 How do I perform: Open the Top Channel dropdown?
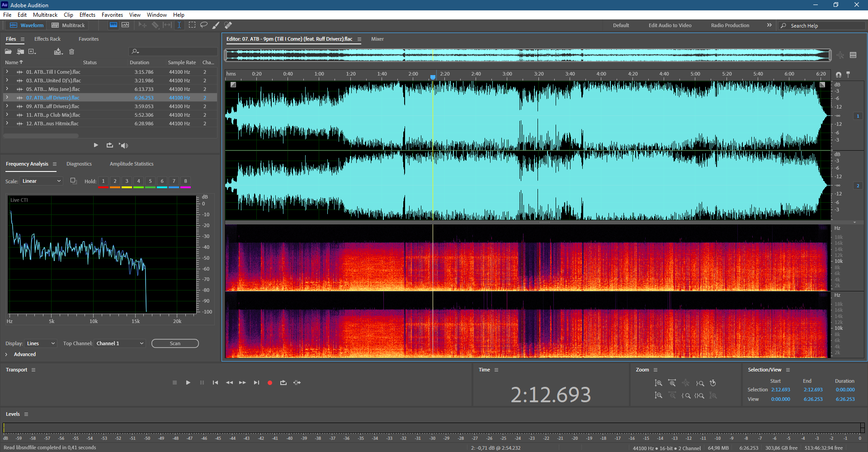point(120,343)
